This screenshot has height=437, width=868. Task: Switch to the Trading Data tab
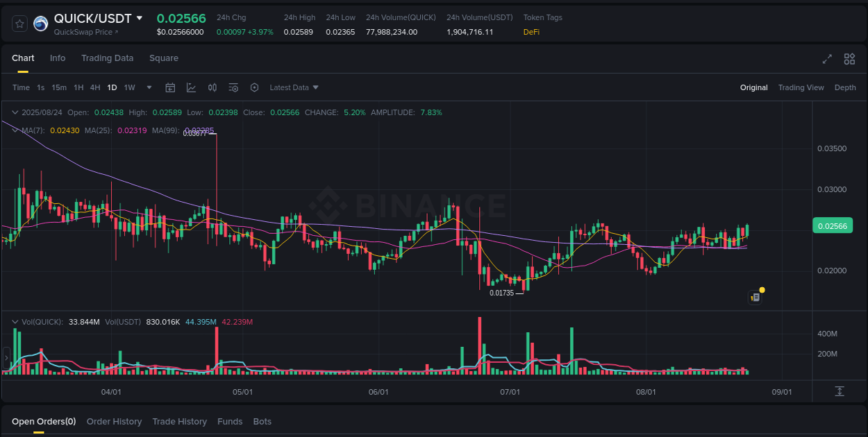107,58
